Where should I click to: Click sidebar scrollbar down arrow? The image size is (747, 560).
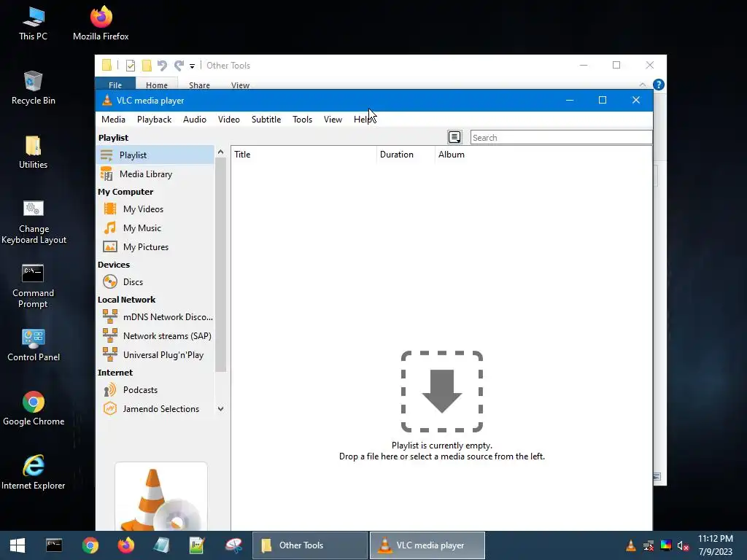(220, 409)
